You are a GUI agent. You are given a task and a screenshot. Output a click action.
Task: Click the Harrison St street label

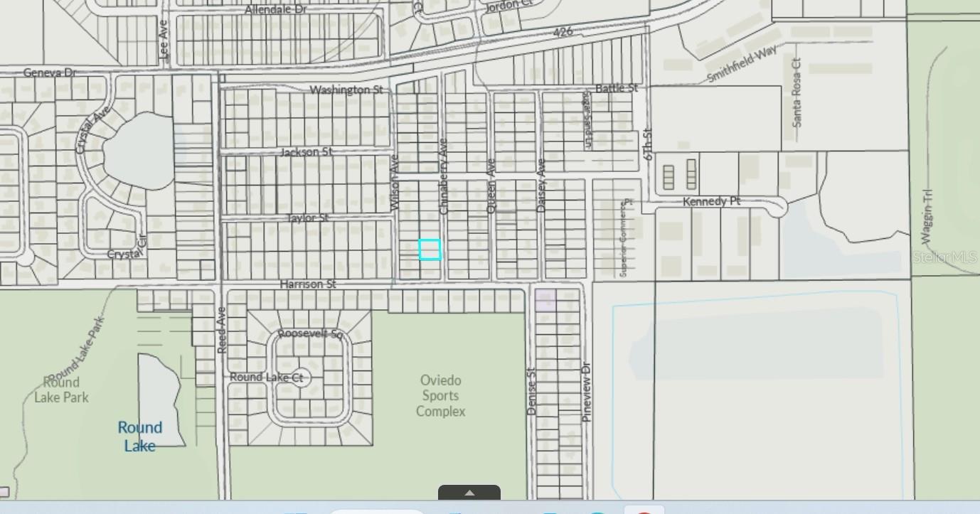pos(309,284)
